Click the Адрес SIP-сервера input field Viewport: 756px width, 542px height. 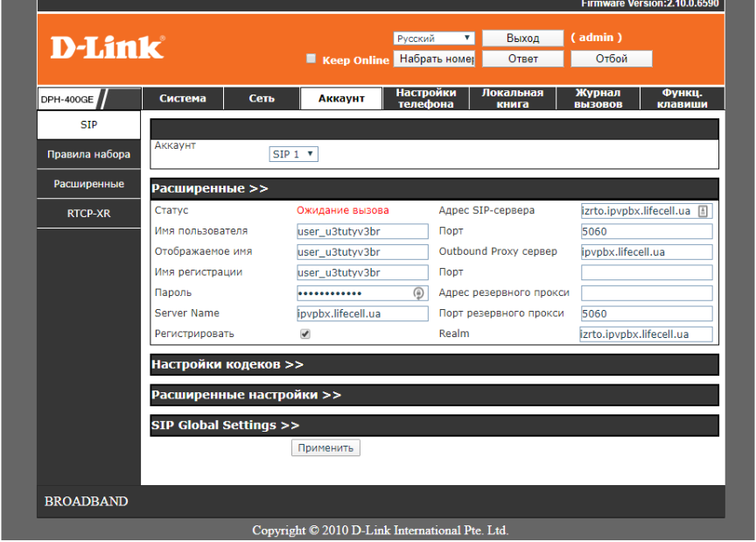(647, 211)
